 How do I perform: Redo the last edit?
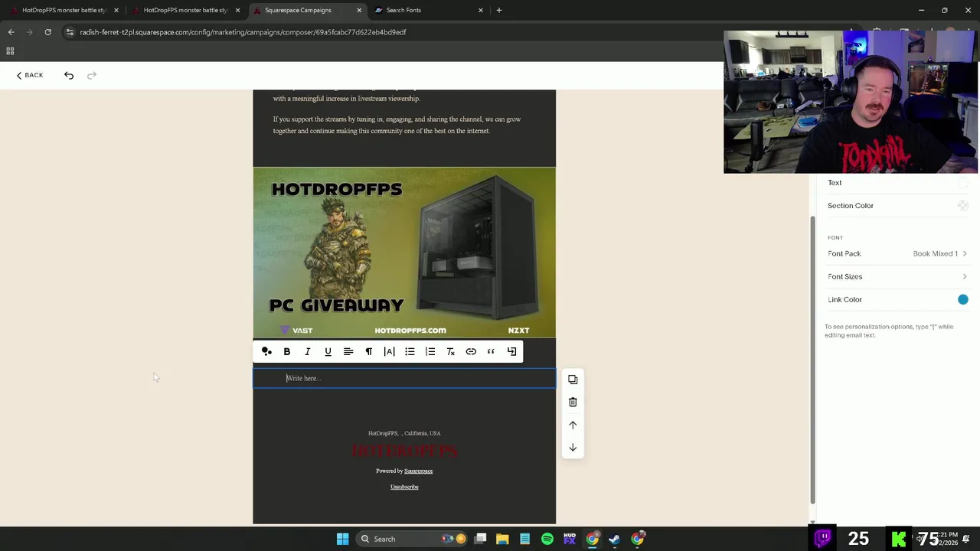92,75
